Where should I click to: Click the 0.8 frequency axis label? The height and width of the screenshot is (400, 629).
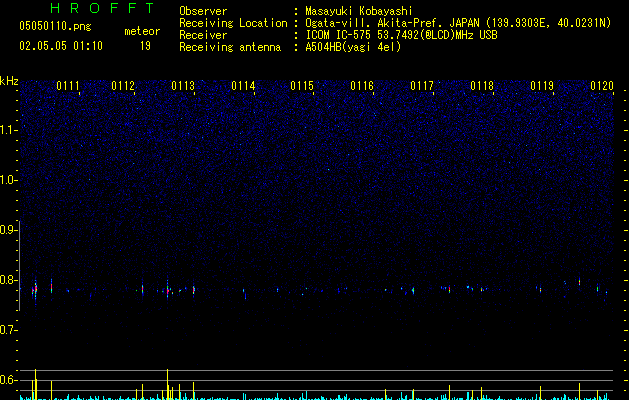[8, 280]
